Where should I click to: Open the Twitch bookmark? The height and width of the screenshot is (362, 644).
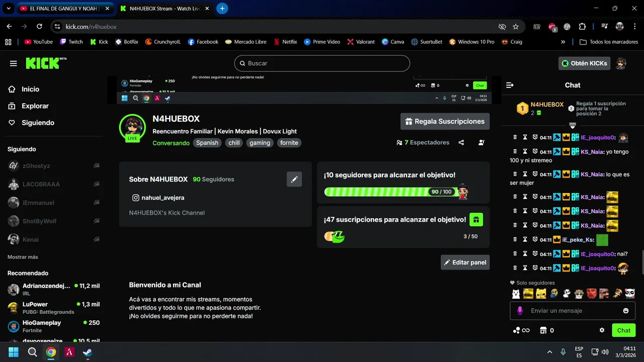[71, 42]
